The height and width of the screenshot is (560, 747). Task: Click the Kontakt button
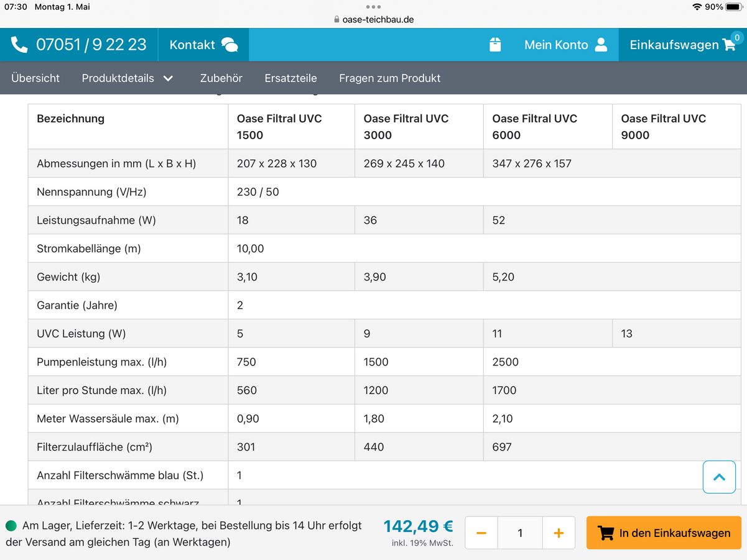click(x=203, y=45)
